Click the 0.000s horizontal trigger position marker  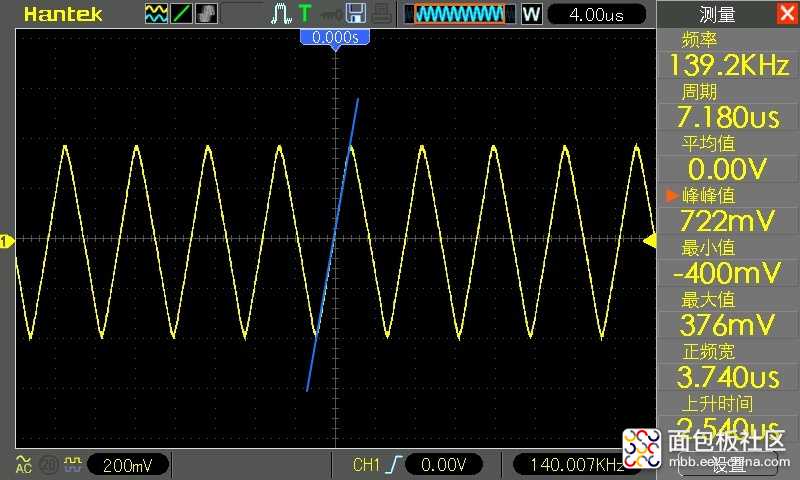coord(336,37)
